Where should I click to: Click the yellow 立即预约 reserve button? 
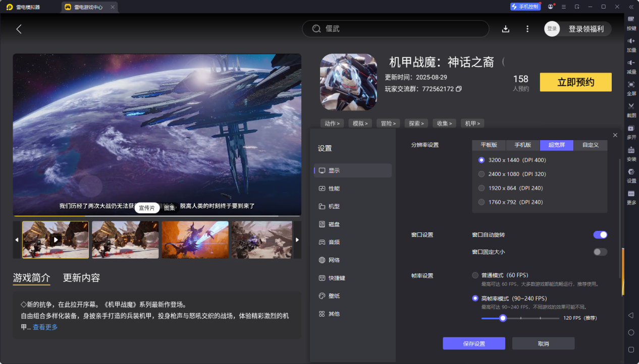click(576, 82)
